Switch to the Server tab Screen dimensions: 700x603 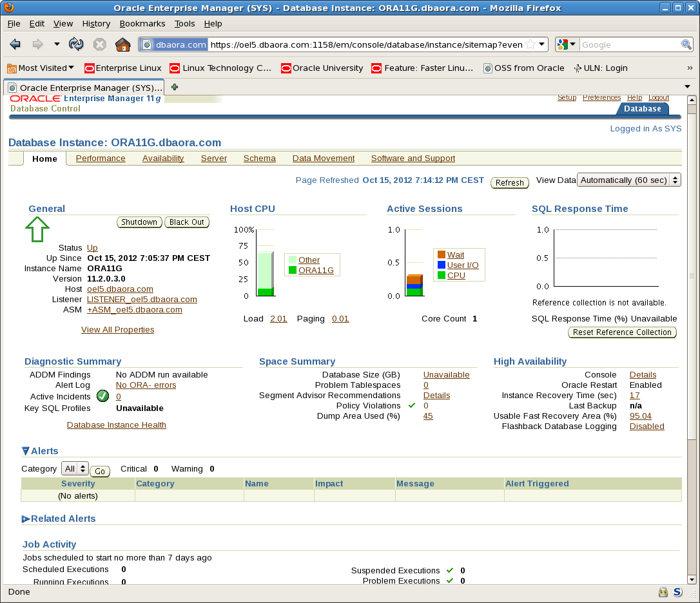tap(214, 158)
